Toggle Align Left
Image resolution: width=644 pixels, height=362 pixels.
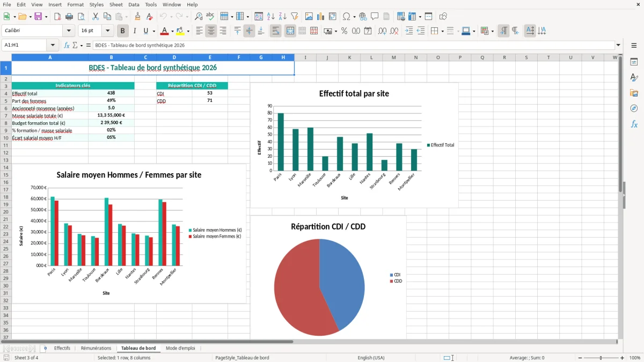tap(199, 31)
